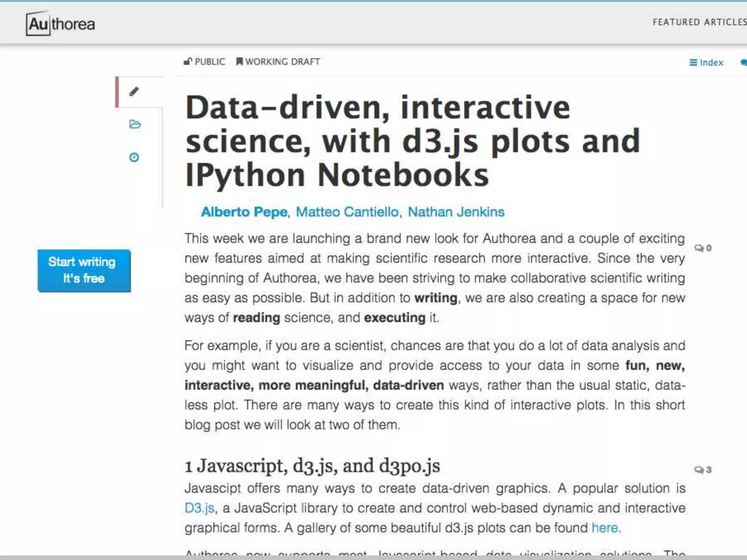Click chat icon right of Index

coord(743,63)
